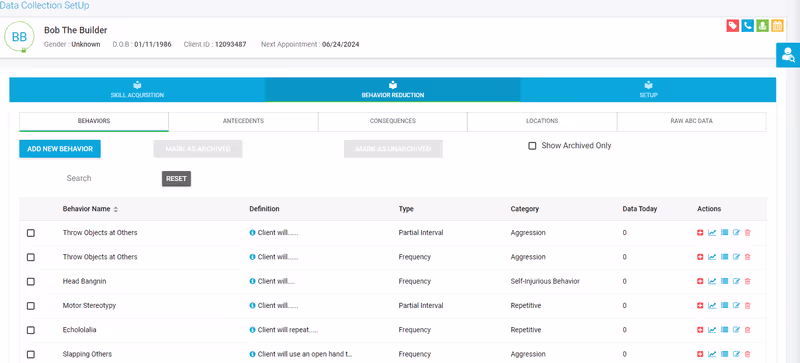800x363 pixels.
Task: View the graph for Slapping Others
Action: tap(712, 354)
